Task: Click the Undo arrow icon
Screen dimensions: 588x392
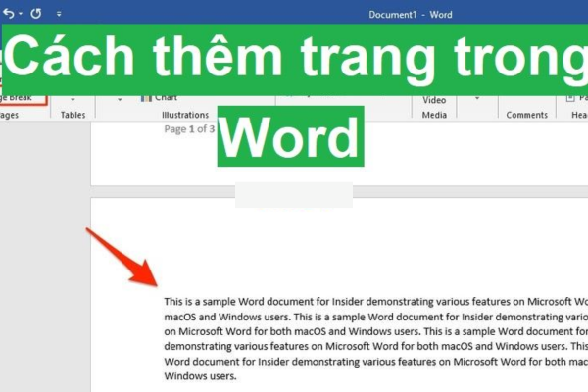Action: (x=8, y=14)
